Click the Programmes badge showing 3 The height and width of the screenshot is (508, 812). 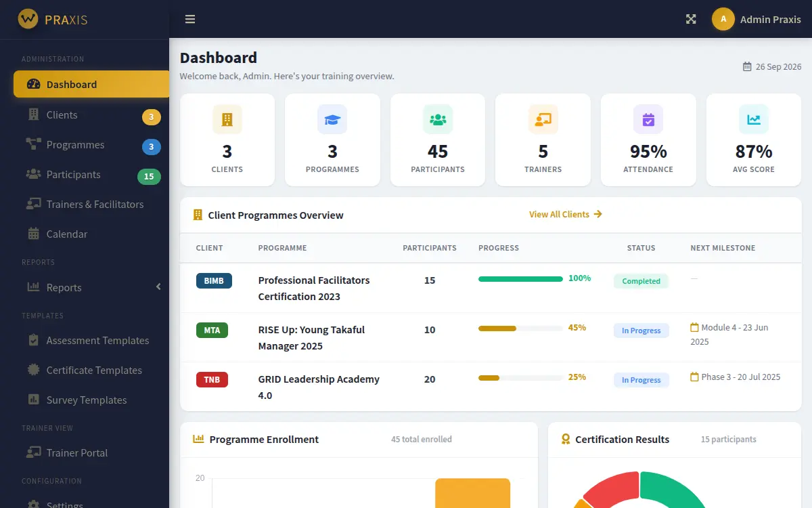(x=152, y=147)
